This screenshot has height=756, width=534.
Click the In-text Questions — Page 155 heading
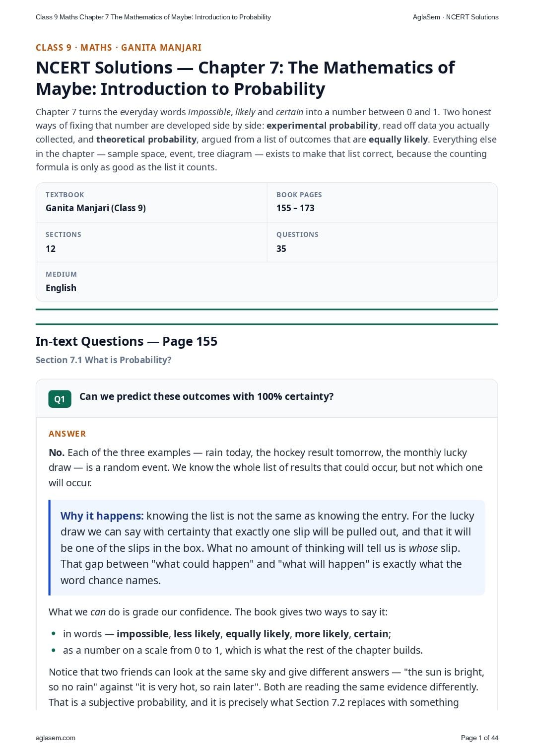click(x=127, y=341)
